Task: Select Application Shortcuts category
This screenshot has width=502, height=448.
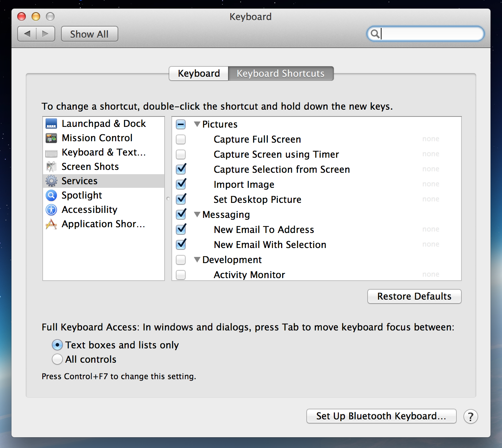Action: (104, 224)
